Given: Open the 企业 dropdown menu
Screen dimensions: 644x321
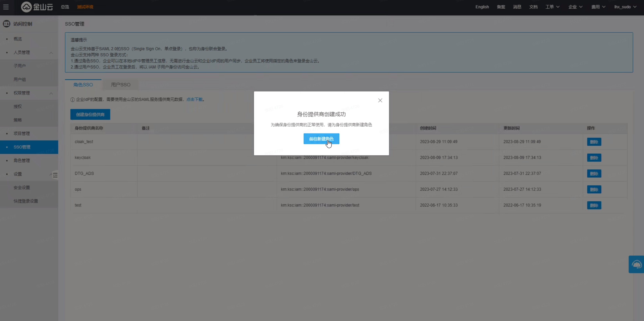Looking at the screenshot, I should tap(575, 7).
